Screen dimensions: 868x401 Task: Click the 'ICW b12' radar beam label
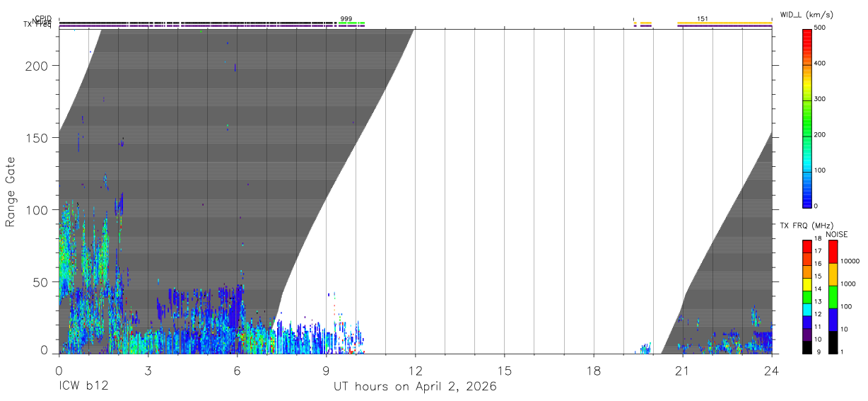click(x=83, y=387)
